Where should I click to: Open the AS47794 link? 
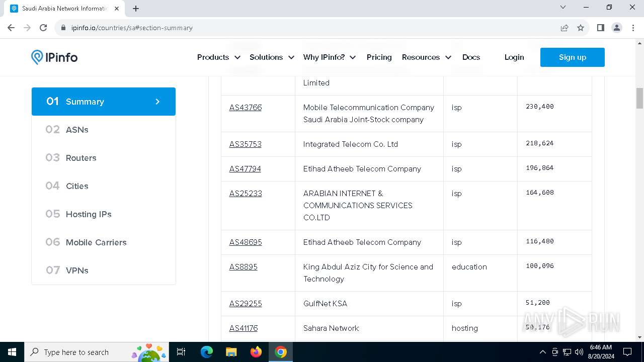tap(245, 169)
